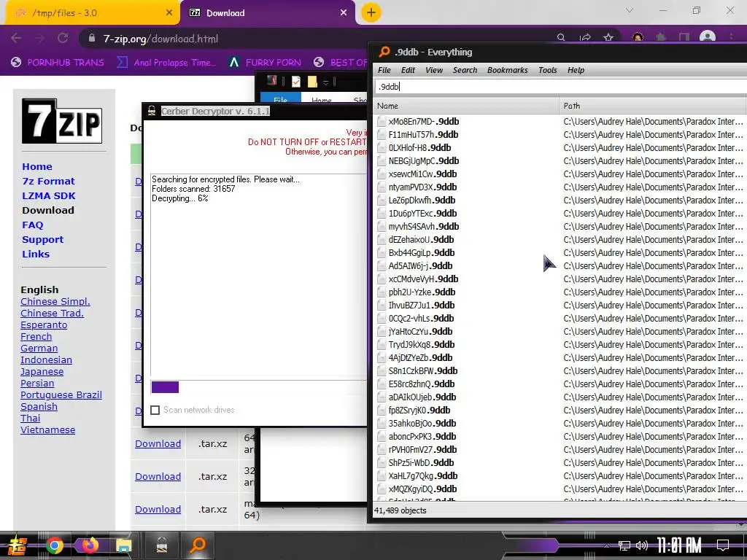747x560 pixels.
Task: Open the Edit menu in Everything
Action: coord(408,70)
